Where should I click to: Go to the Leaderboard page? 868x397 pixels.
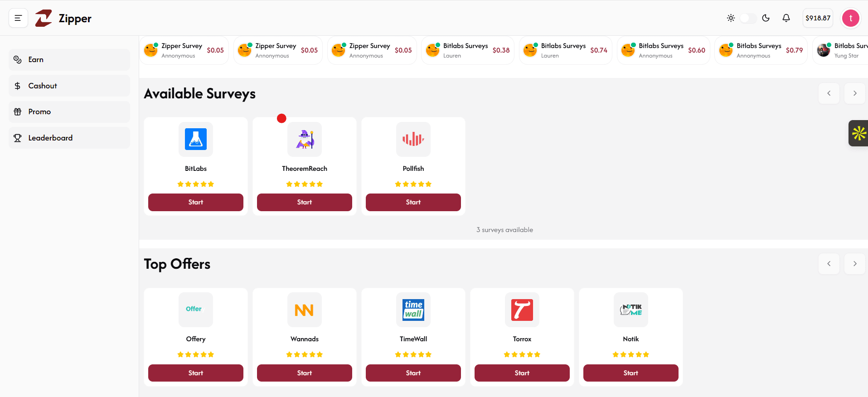[69, 138]
